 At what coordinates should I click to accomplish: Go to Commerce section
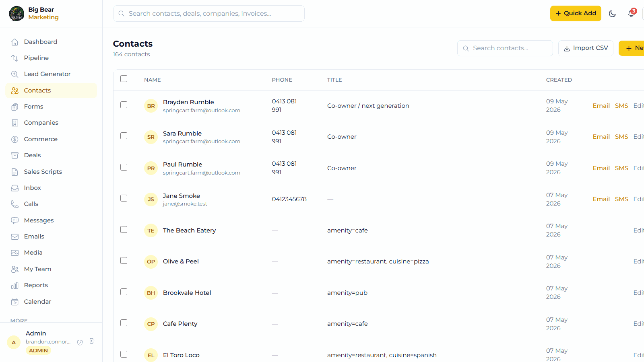[x=51, y=139]
